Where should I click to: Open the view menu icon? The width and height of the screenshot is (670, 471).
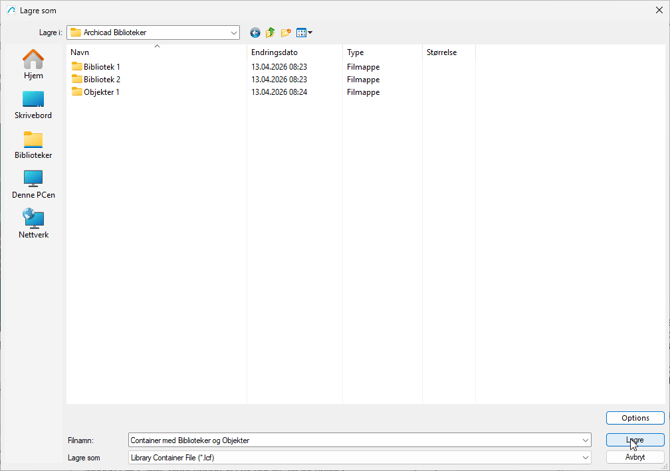click(x=303, y=33)
